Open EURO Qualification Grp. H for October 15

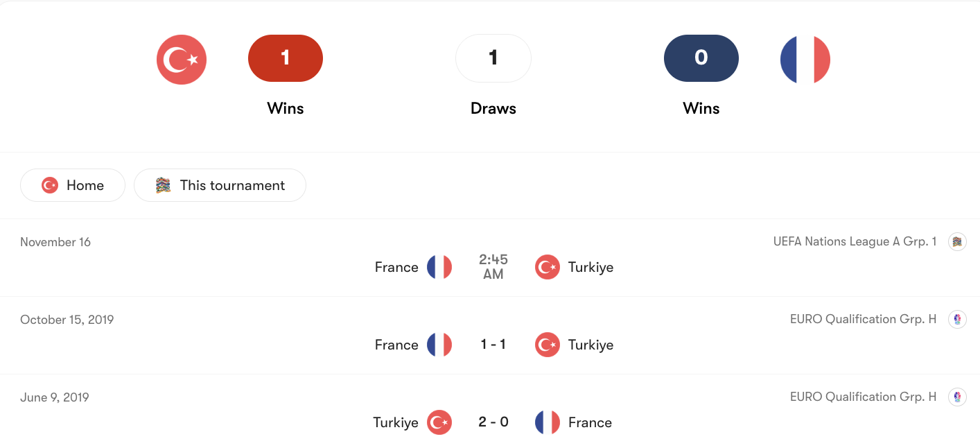click(x=863, y=319)
